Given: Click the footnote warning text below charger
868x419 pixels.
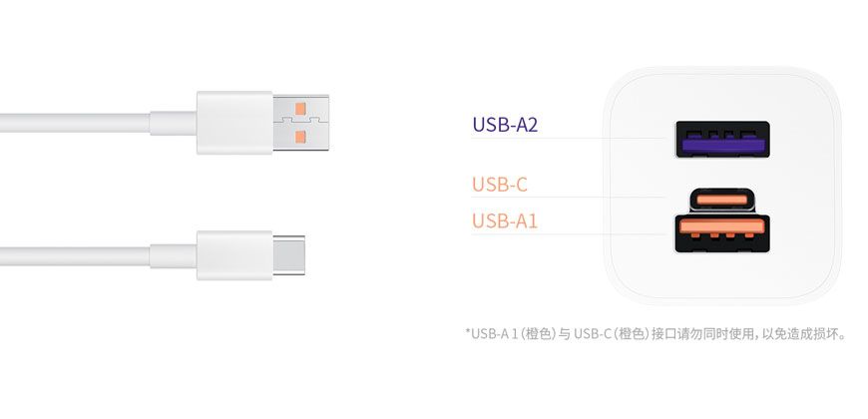Looking at the screenshot, I should click(655, 333).
